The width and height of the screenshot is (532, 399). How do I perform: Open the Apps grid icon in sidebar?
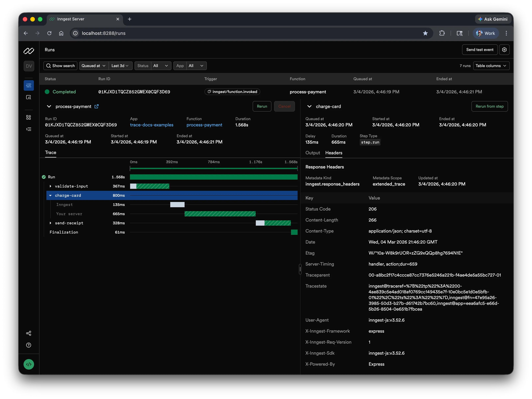coord(29,117)
